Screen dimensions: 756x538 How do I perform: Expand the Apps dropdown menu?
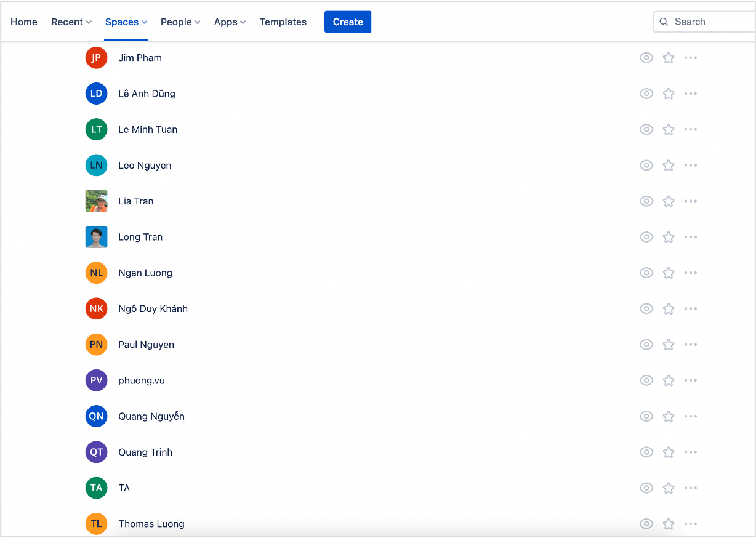click(230, 22)
